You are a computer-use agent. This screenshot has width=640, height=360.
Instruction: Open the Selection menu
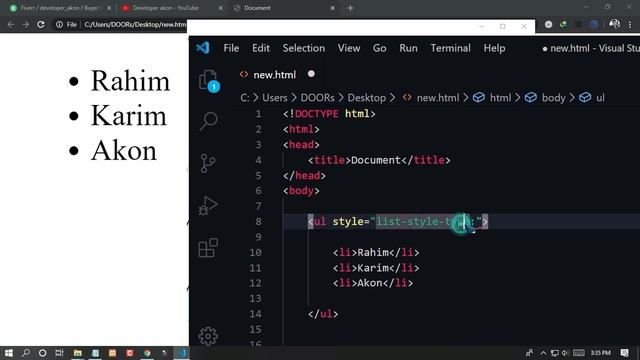304,48
